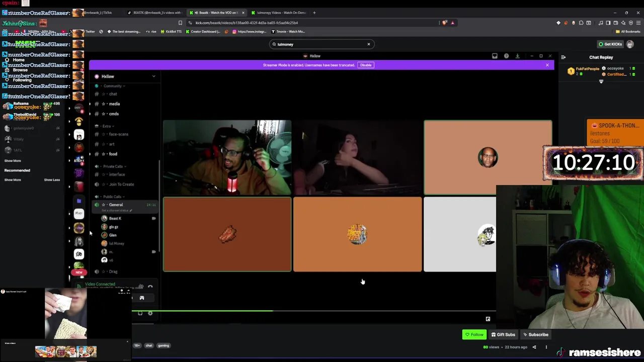Open the browser music player icon

pyautogui.click(x=601, y=23)
